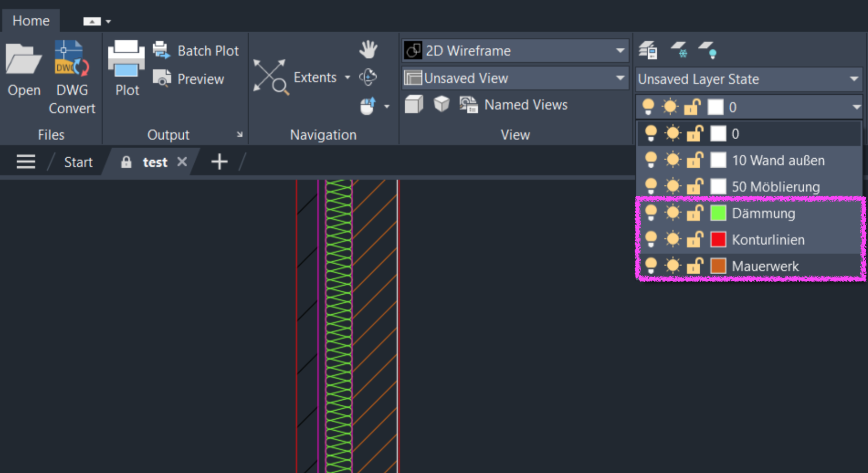
Task: Toggle lightbulb on Mauerwerk layer
Action: pyautogui.click(x=651, y=266)
